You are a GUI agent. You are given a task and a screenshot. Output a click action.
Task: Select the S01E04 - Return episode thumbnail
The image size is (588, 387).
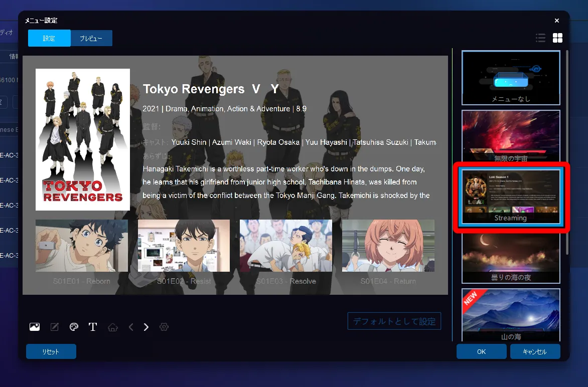pos(388,246)
